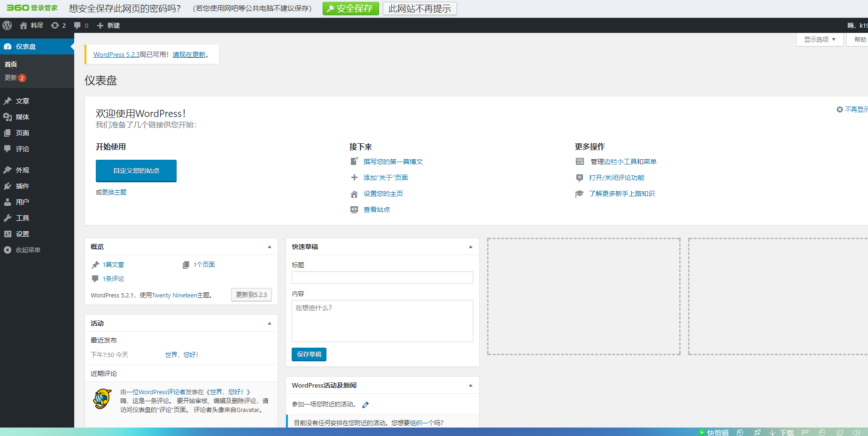Open 插件 in the sidebar

(37, 186)
